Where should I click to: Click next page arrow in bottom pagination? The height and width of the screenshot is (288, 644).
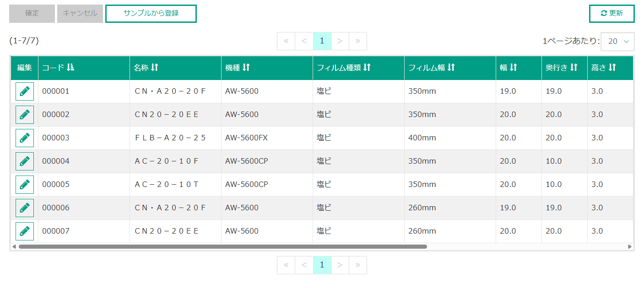[340, 265]
